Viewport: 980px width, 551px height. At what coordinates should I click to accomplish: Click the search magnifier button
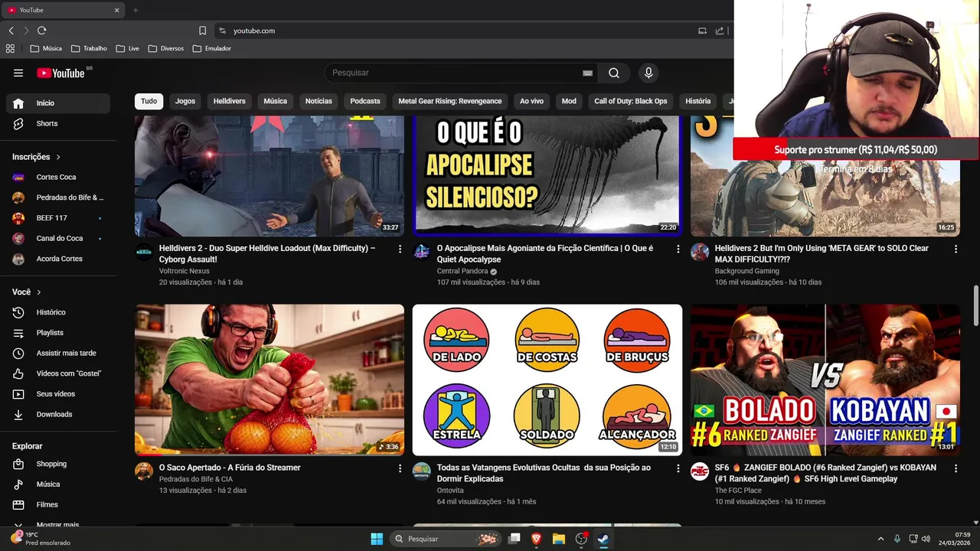click(614, 73)
